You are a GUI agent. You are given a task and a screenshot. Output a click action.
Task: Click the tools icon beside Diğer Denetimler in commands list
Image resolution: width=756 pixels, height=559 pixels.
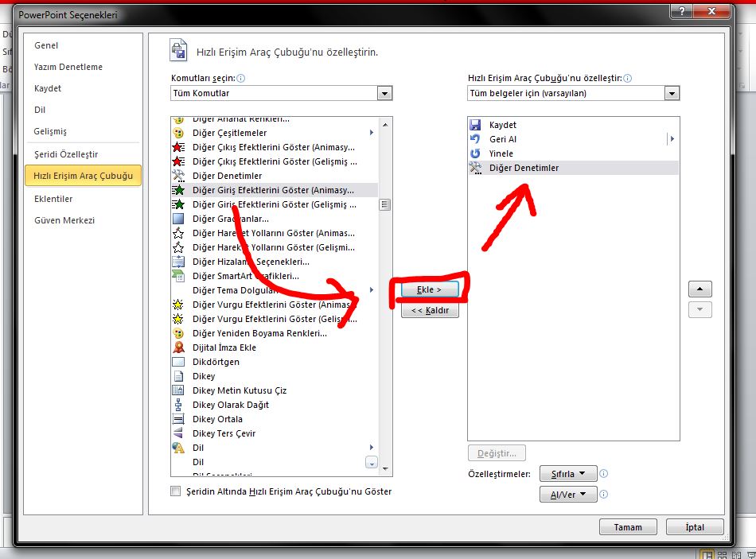tap(178, 176)
